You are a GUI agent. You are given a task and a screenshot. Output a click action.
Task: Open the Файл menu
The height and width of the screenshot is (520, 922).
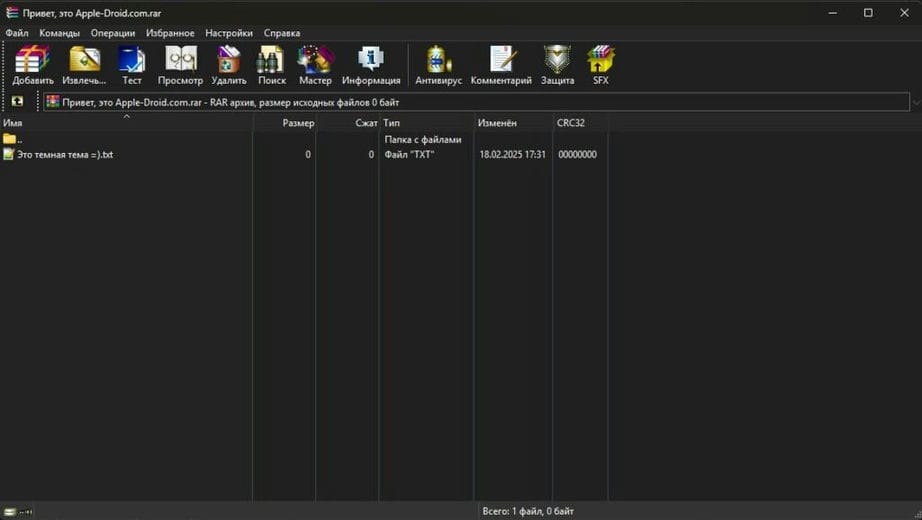pyautogui.click(x=16, y=33)
